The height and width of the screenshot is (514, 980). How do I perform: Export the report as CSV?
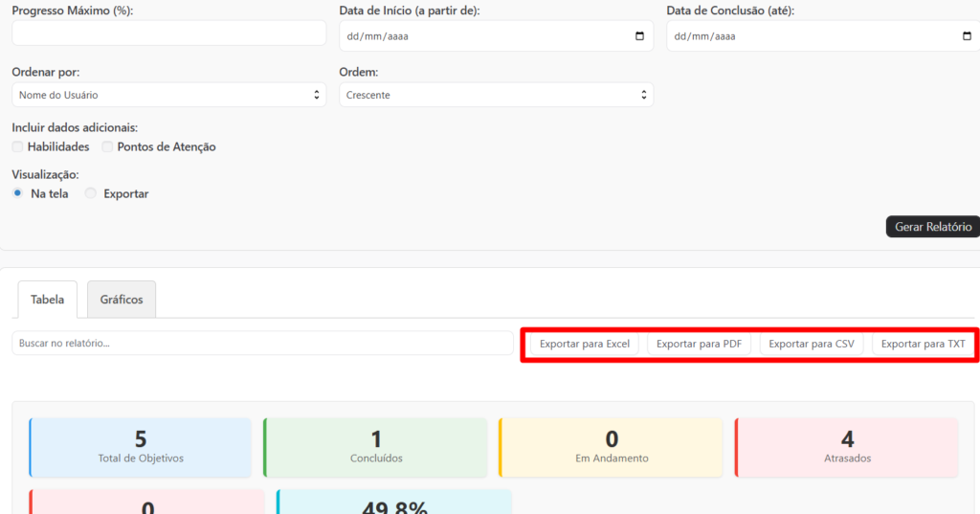[812, 344]
